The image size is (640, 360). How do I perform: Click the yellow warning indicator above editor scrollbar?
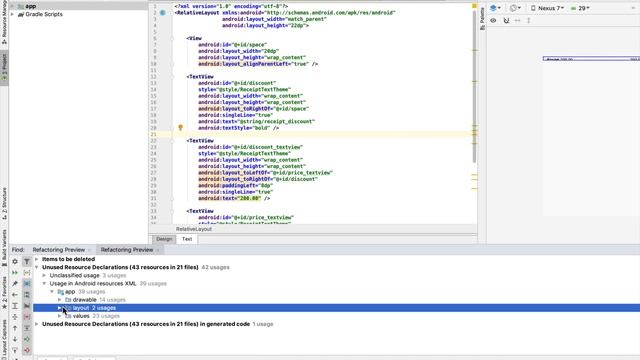[x=474, y=6]
